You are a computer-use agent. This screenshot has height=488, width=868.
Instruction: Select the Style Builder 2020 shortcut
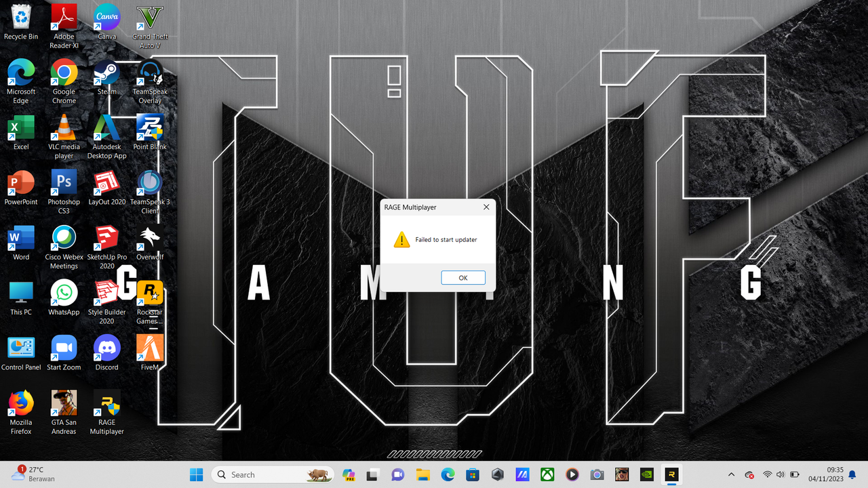[x=106, y=302]
